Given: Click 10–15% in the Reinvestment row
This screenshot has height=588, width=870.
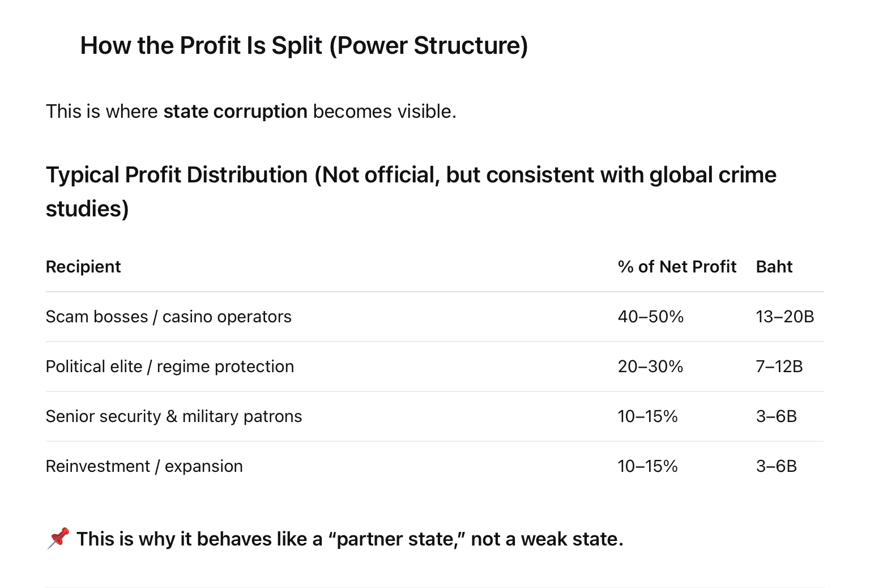Looking at the screenshot, I should pos(647,466).
